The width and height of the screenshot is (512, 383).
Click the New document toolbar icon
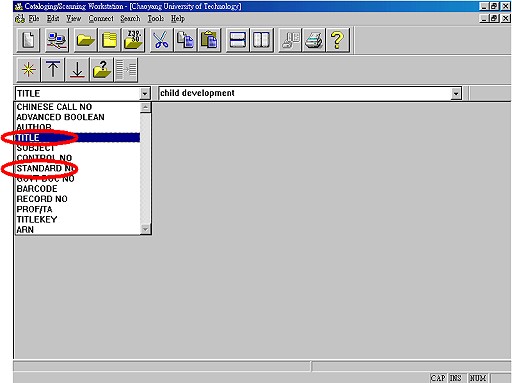28,40
